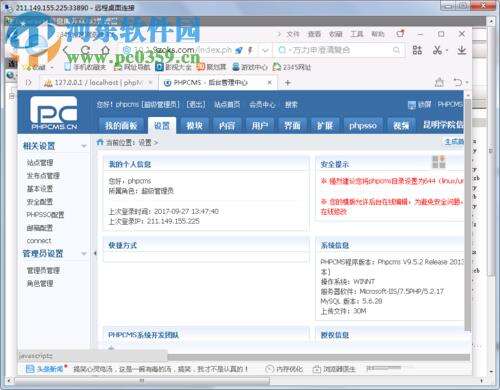500x390 pixels.
Task: Click the 内存优化 status bar item
Action: point(284,369)
